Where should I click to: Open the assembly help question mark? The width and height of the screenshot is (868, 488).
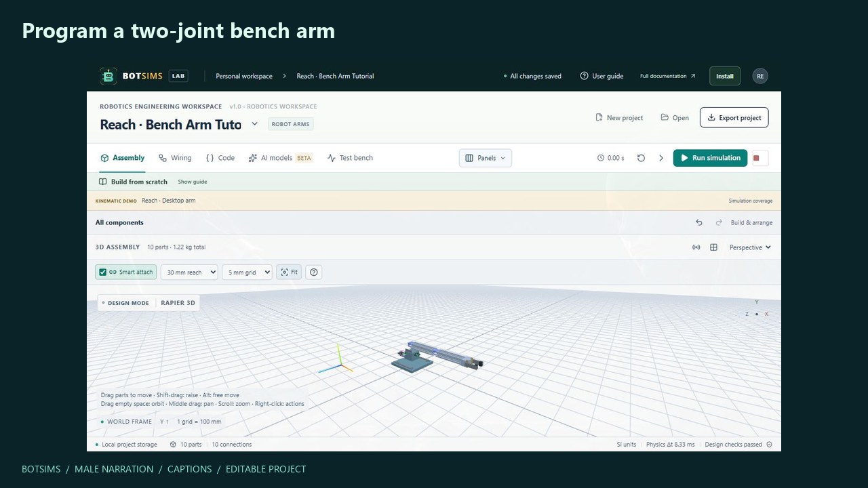pyautogui.click(x=313, y=272)
